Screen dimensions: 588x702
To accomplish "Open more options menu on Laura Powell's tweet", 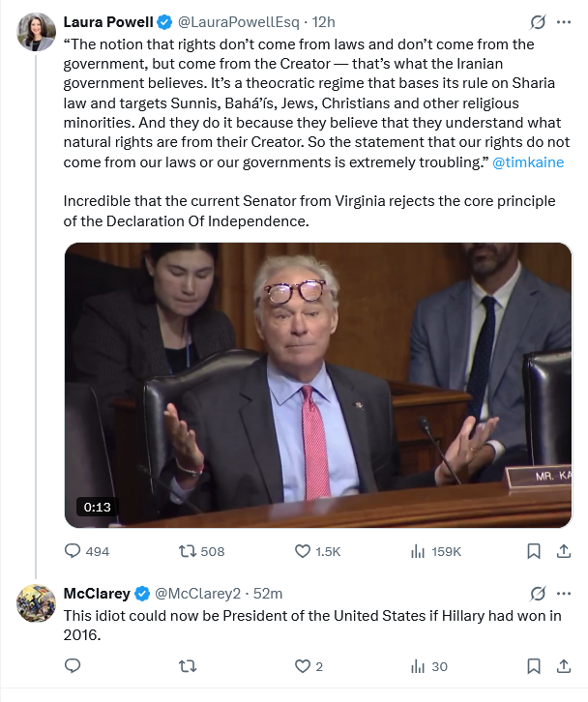I will click(564, 22).
